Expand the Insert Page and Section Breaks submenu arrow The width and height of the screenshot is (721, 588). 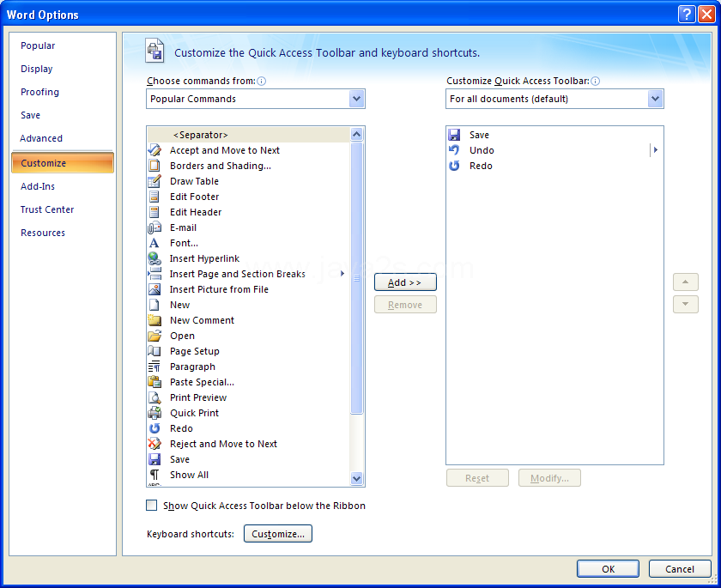click(x=342, y=274)
